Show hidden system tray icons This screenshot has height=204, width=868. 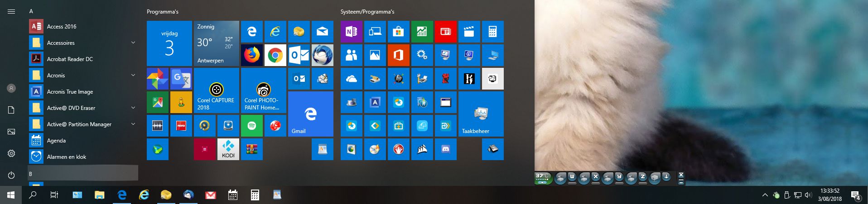coord(765,195)
